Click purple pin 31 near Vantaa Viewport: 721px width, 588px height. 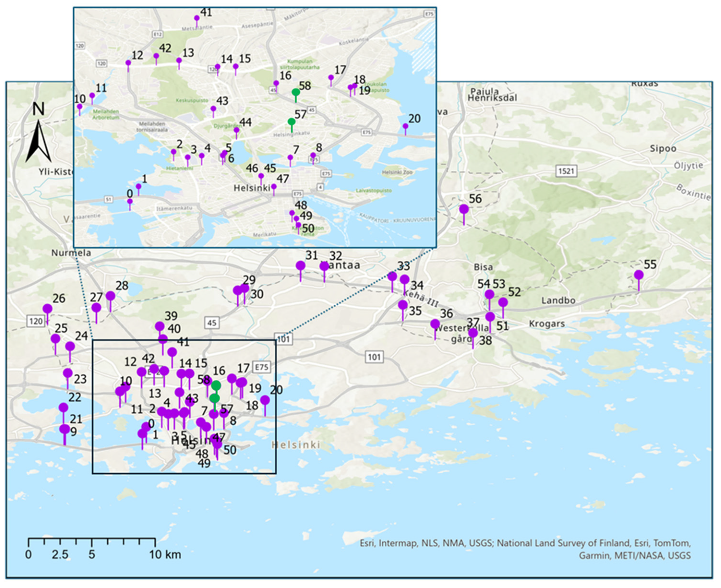[x=301, y=266]
